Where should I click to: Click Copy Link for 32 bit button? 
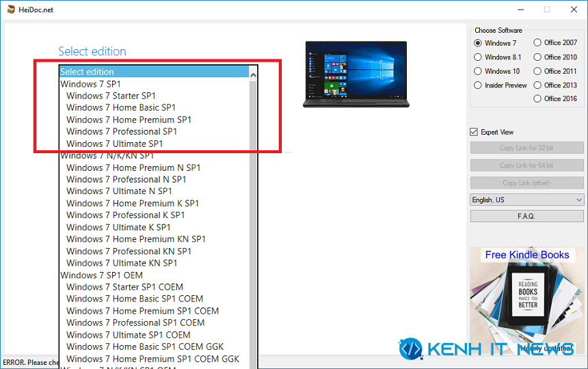(527, 148)
